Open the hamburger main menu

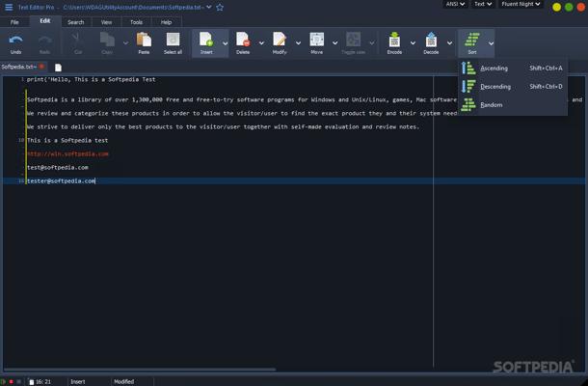coord(9,7)
